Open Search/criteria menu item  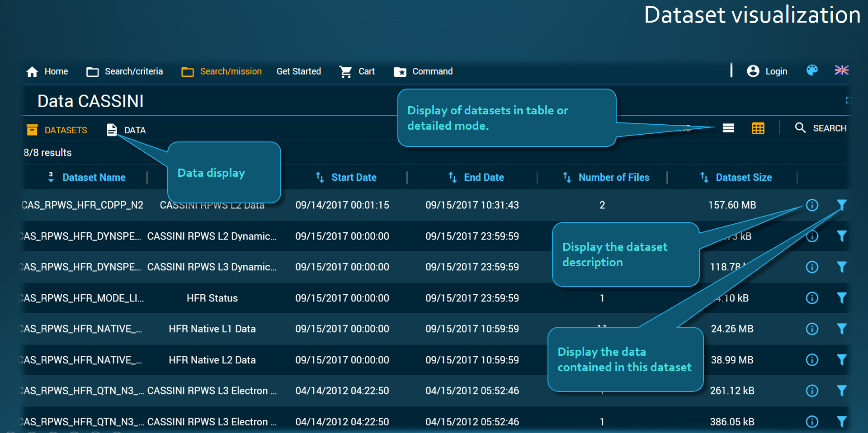point(125,71)
